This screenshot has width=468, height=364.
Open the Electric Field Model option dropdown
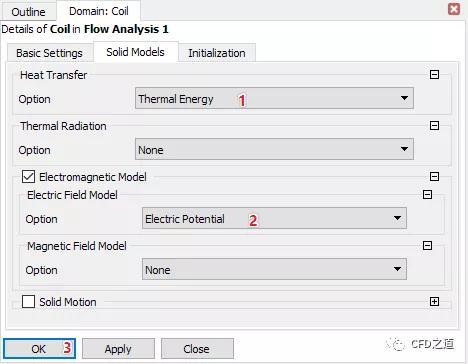point(274,218)
